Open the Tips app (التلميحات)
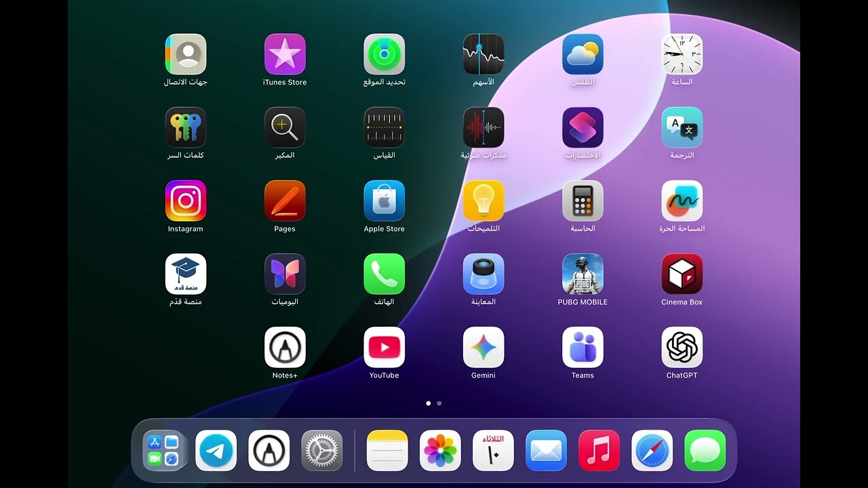This screenshot has height=488, width=868. point(484,201)
